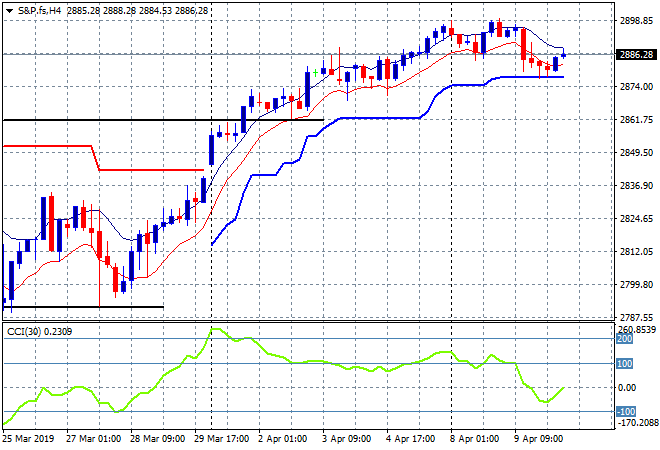Select price axis label 2799.80
The height and width of the screenshot is (450, 660).
[636, 285]
